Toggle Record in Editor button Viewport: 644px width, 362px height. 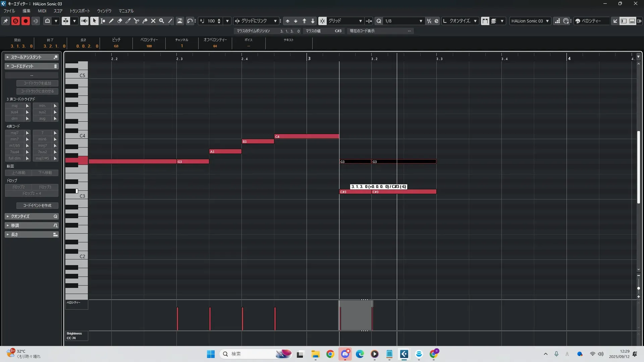click(x=25, y=21)
